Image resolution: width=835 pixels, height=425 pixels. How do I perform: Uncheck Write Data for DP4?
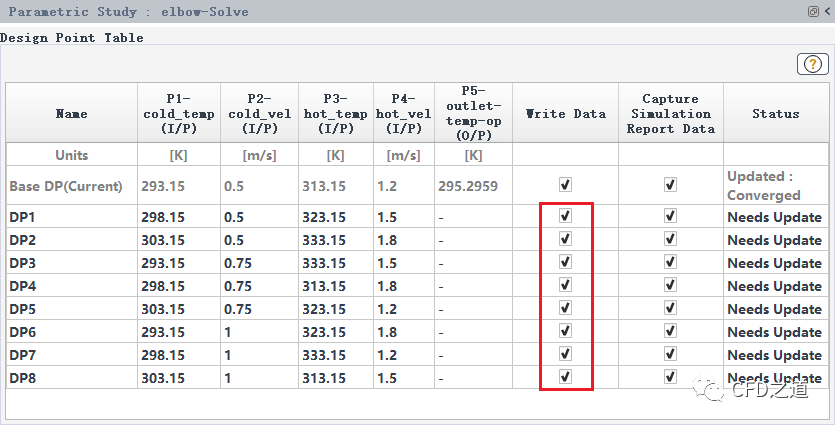[565, 285]
